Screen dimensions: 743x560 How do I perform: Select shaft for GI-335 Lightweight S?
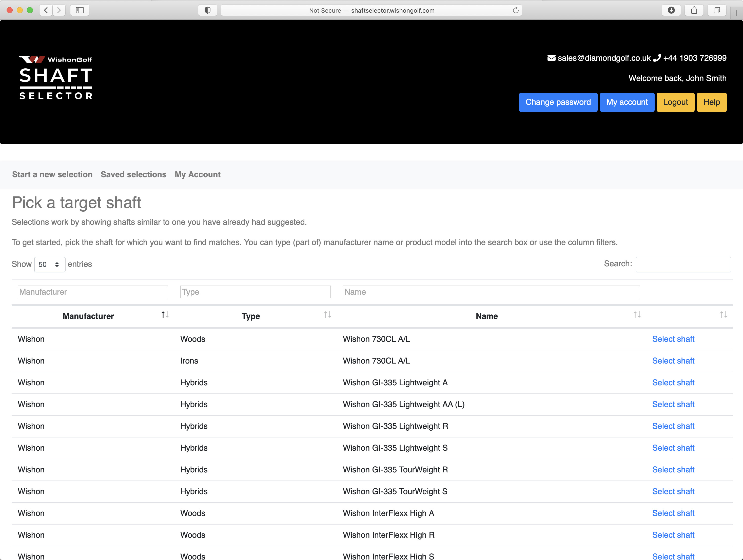click(x=673, y=448)
